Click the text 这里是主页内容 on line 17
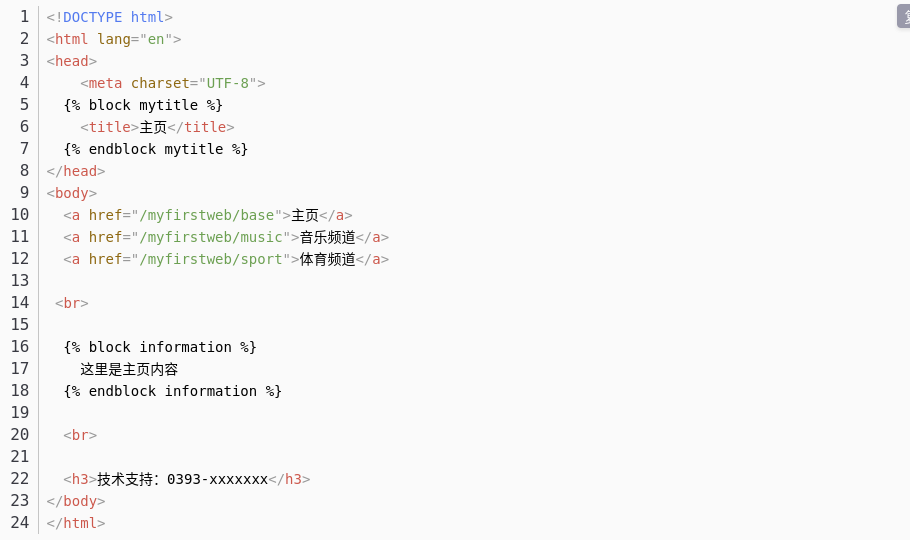The height and width of the screenshot is (540, 910). click(x=129, y=369)
